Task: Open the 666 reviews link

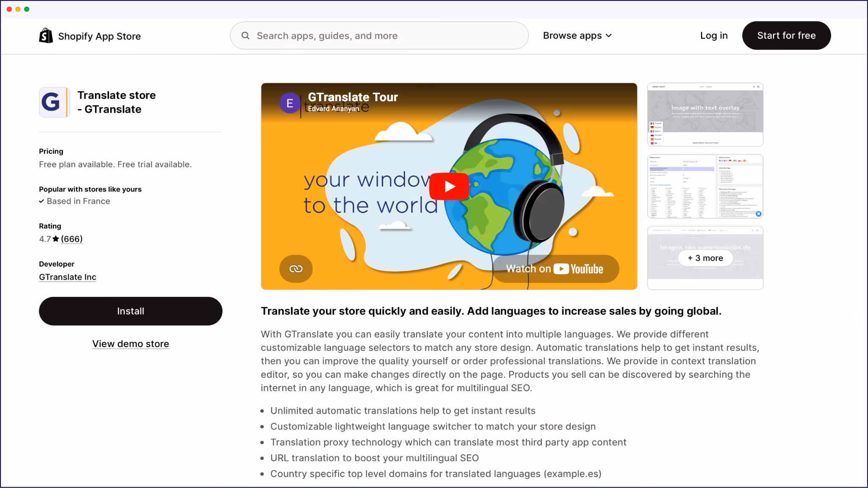Action: pyautogui.click(x=72, y=239)
